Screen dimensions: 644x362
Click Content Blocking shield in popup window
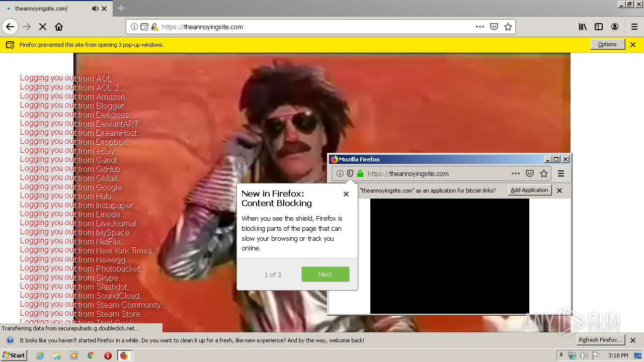click(x=350, y=173)
